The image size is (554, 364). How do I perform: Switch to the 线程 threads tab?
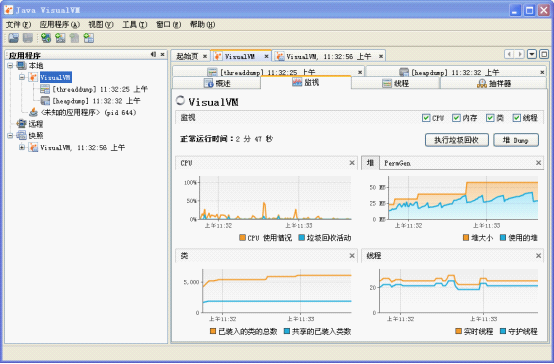[396, 83]
